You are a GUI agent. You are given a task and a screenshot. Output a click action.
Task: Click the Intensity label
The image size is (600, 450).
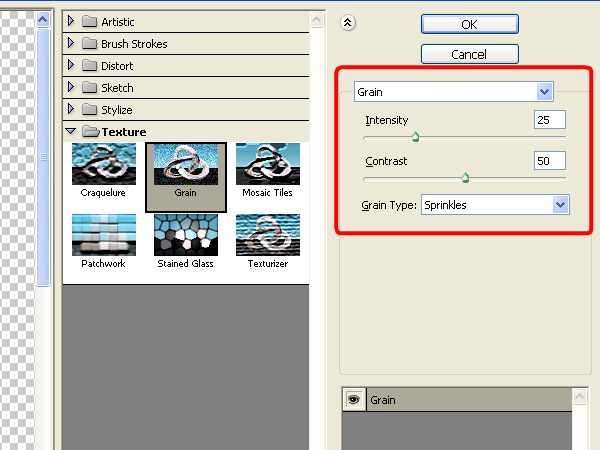click(x=387, y=121)
